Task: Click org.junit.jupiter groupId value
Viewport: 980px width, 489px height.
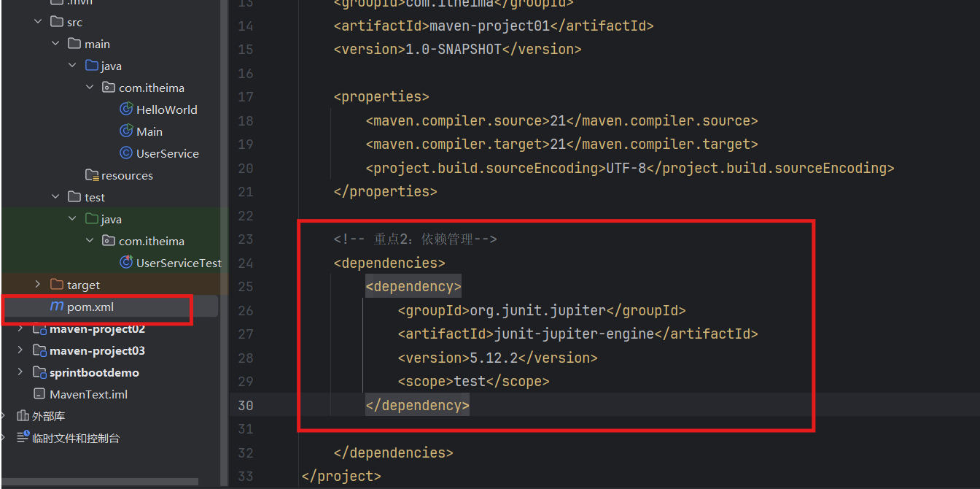Action: pos(537,310)
